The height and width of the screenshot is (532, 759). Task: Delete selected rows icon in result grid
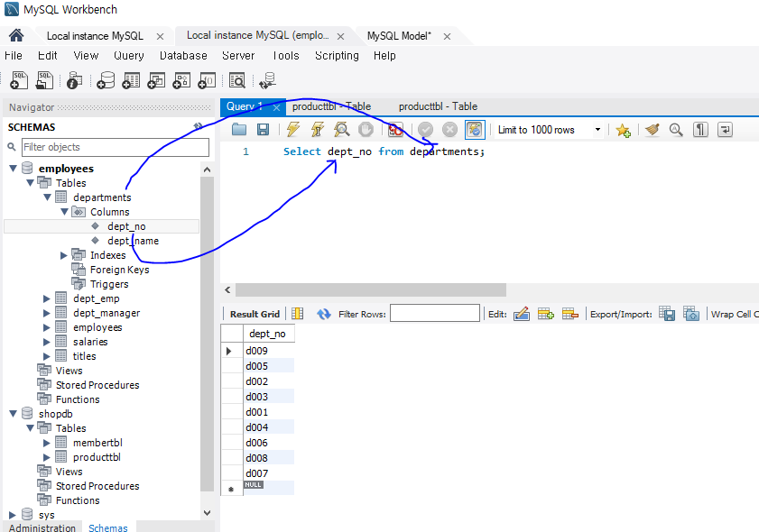click(569, 315)
